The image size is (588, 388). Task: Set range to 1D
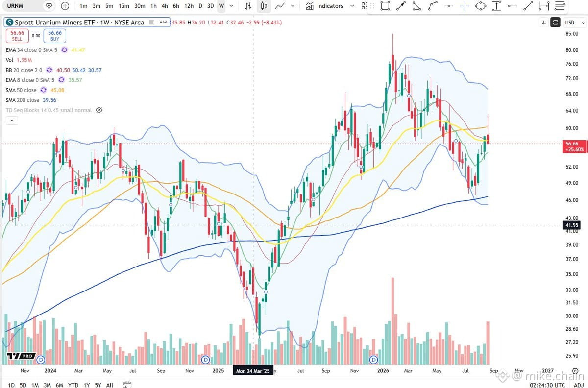[11, 385]
